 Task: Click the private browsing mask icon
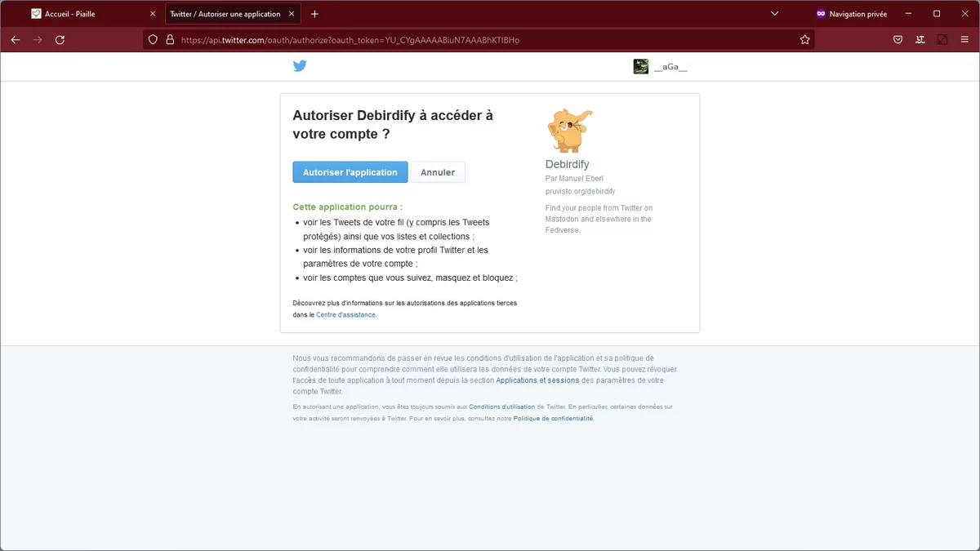pyautogui.click(x=821, y=14)
